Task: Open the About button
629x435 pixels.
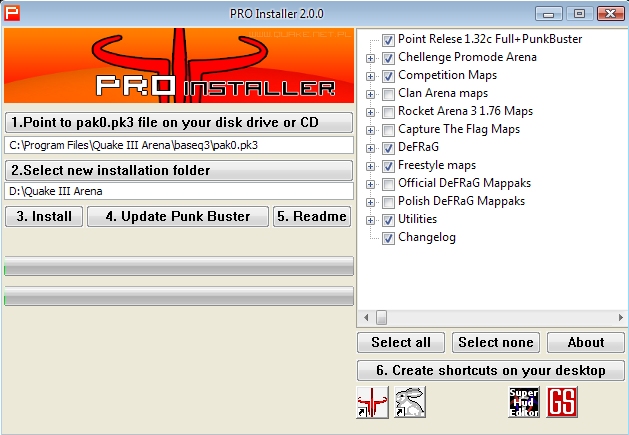Action: [586, 342]
